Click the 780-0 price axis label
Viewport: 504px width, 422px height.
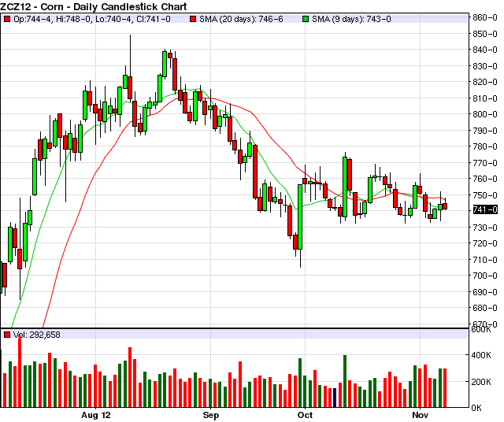(485, 146)
